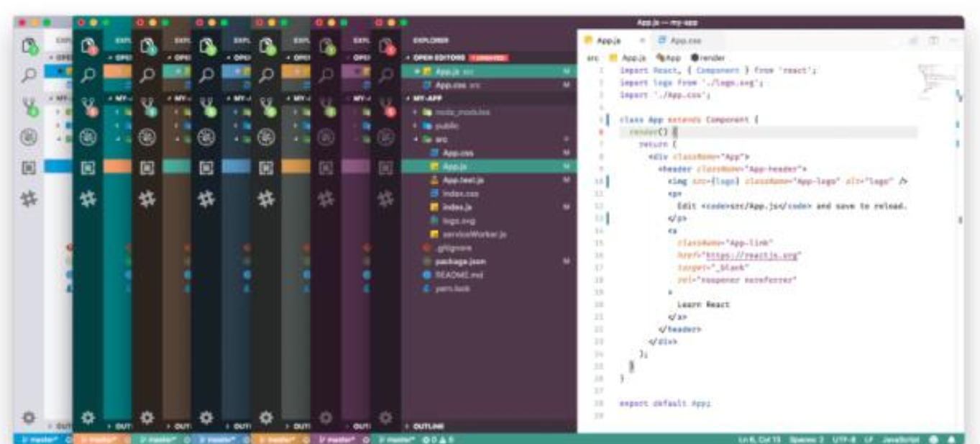This screenshot has height=444, width=980.
Task: Click hash-shaped activity icon in front window
Action: 386,199
